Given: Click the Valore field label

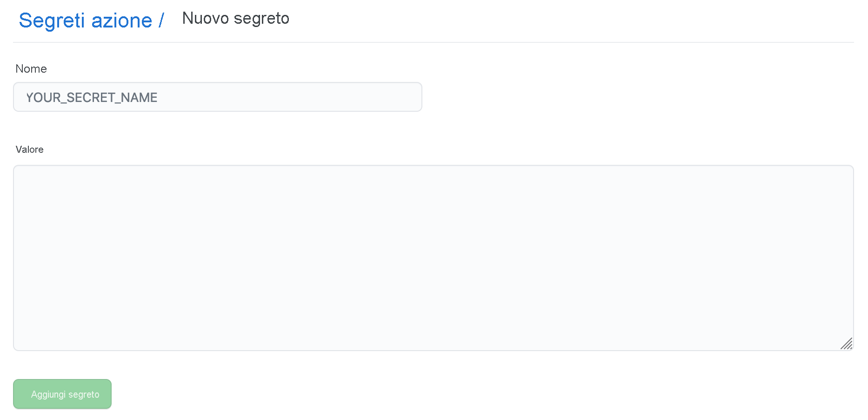Looking at the screenshot, I should point(29,149).
